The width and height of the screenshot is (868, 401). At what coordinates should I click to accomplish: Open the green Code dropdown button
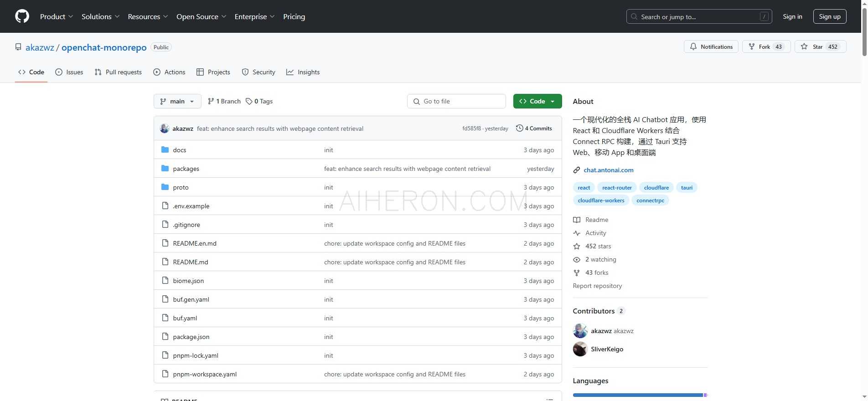[537, 101]
